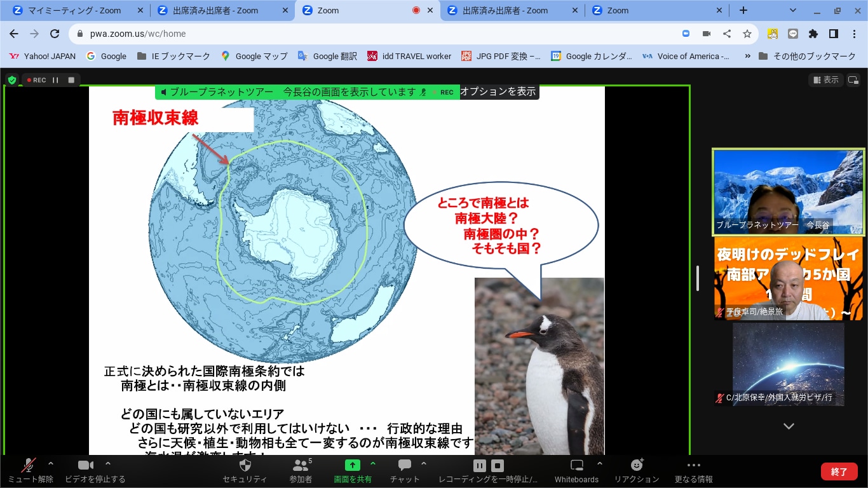Open JPG PDF 変換 bookmark
The image size is (868, 488).
[x=501, y=56]
